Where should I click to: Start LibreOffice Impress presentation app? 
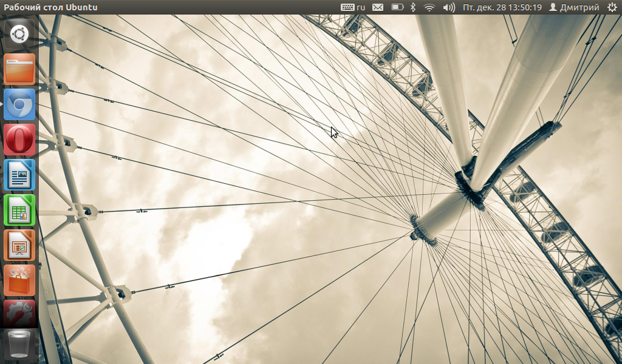(x=19, y=245)
